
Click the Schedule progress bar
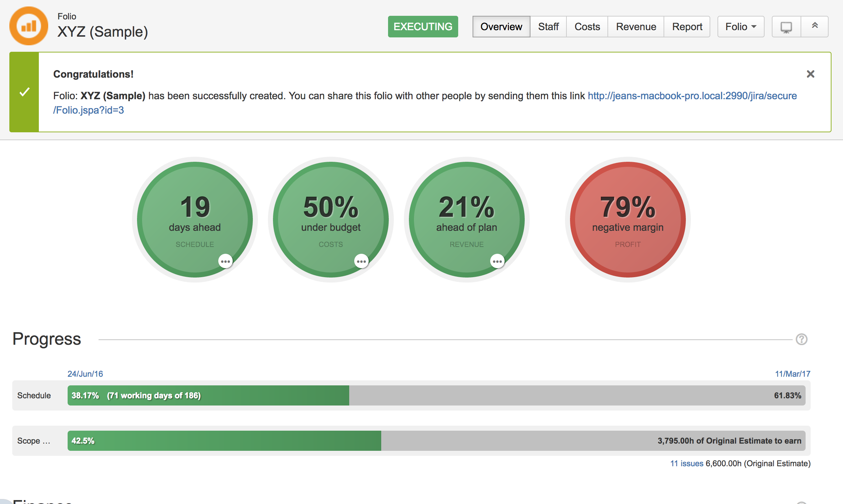coord(436,395)
